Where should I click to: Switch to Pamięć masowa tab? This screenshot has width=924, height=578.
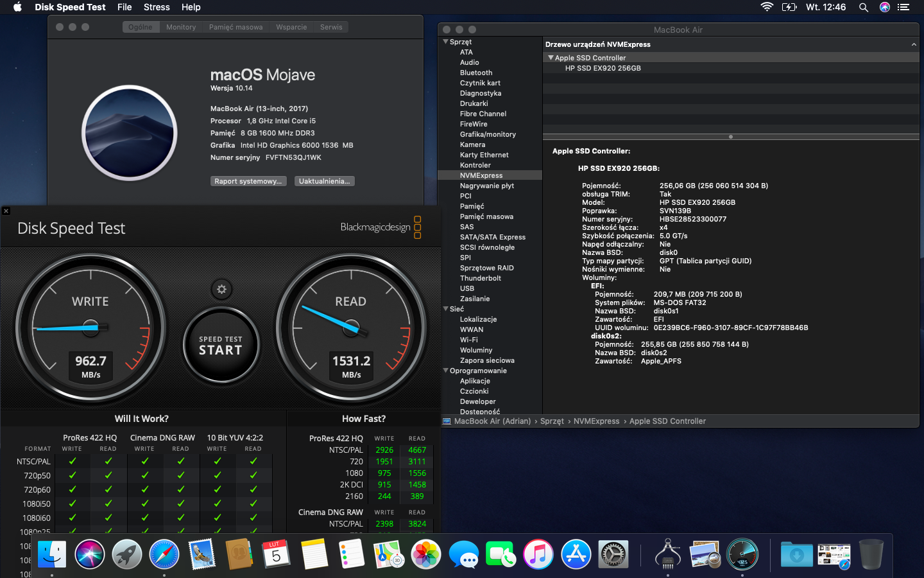235,27
